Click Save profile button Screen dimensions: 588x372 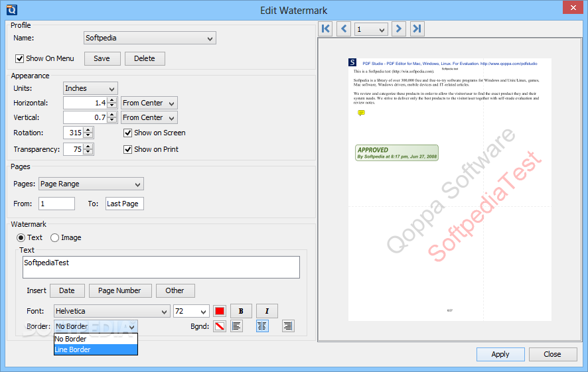[x=102, y=58]
